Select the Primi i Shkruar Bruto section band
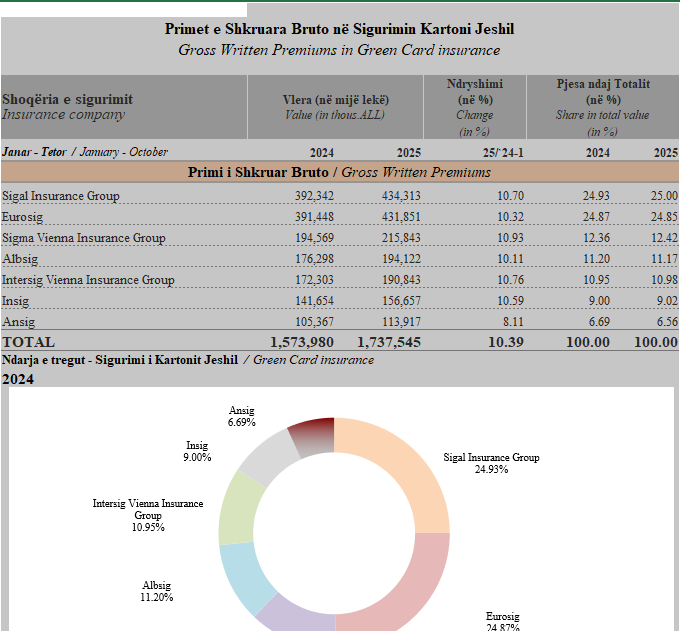 pyautogui.click(x=339, y=172)
